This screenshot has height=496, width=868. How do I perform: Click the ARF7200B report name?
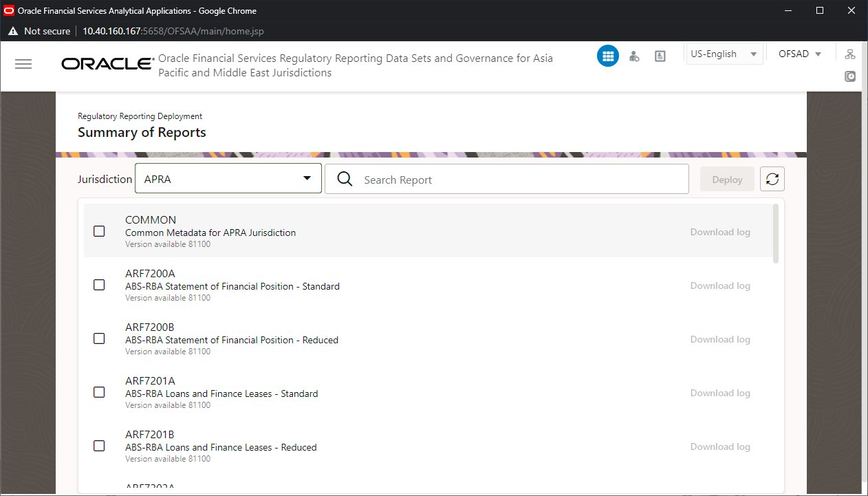pos(150,327)
